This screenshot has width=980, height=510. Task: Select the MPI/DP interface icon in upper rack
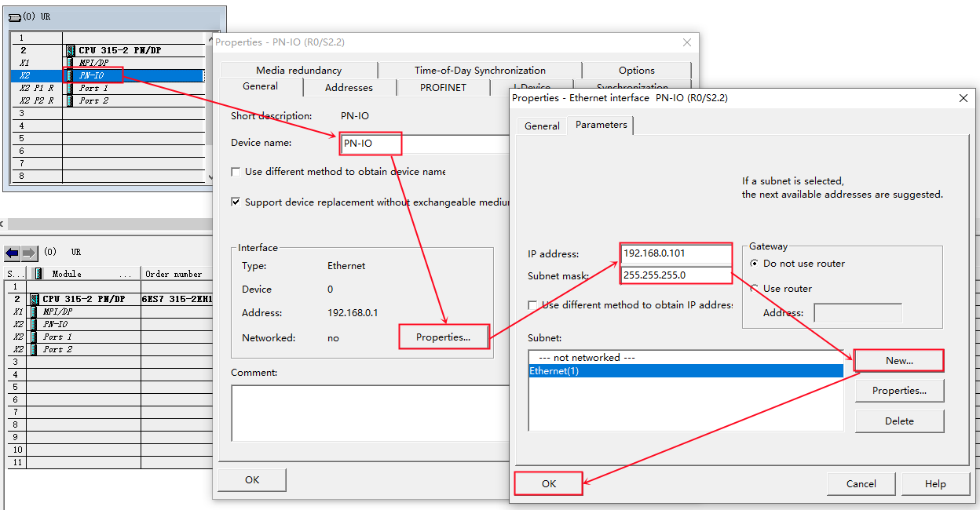(71, 63)
